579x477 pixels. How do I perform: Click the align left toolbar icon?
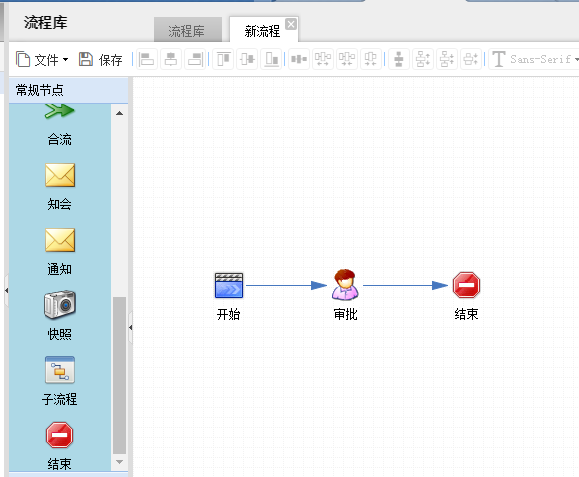pyautogui.click(x=147, y=59)
